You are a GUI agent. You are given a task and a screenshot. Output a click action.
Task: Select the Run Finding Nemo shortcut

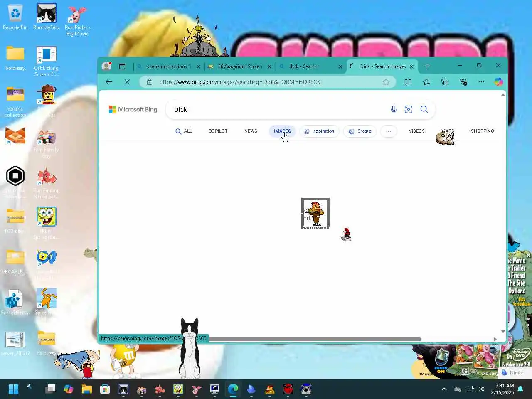47,183
